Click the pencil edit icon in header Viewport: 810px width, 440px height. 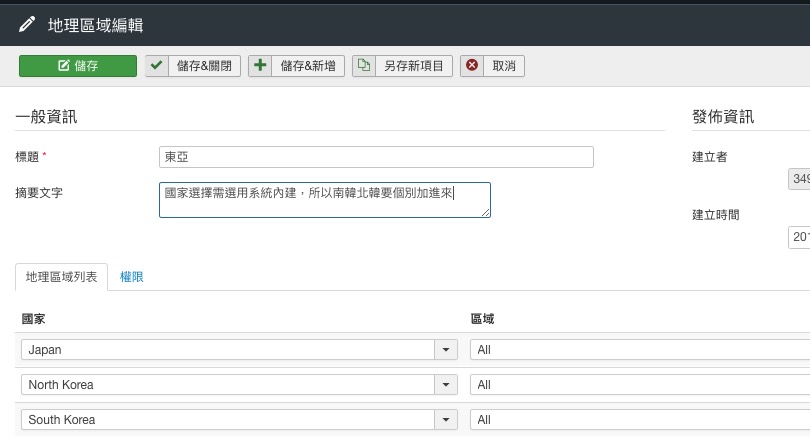[x=26, y=23]
